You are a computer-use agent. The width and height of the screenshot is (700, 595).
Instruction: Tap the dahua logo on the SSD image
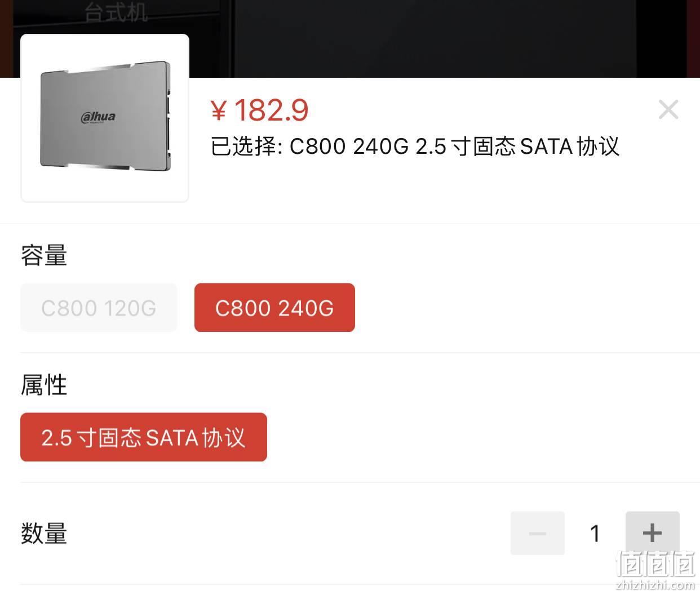pos(98,117)
